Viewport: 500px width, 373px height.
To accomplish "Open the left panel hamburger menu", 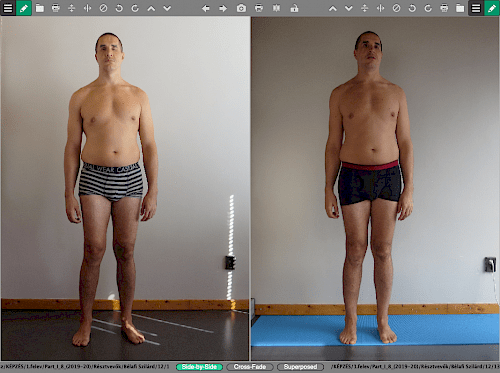I will tap(8, 8).
